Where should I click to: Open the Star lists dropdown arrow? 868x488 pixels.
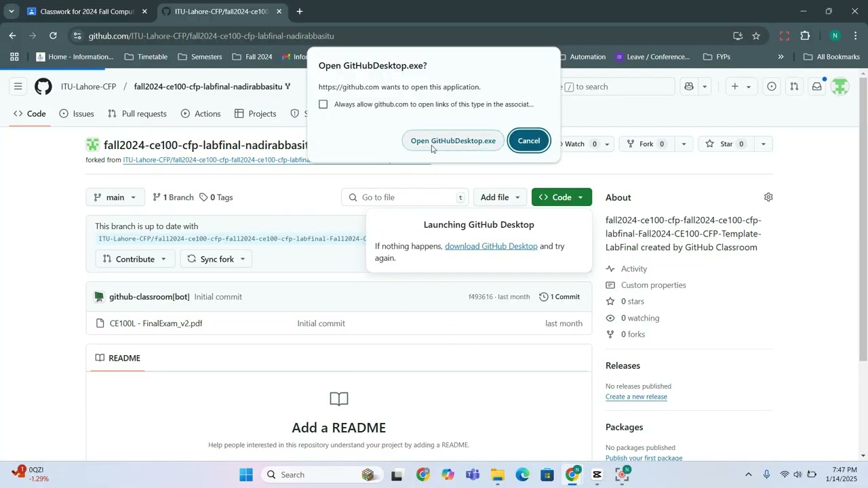(764, 144)
